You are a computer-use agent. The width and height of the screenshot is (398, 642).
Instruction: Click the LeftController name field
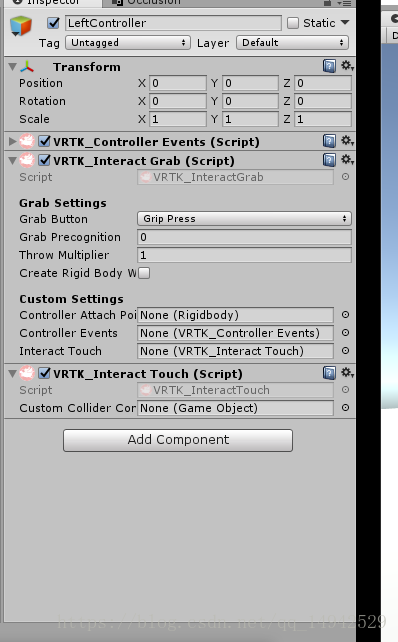tap(173, 23)
